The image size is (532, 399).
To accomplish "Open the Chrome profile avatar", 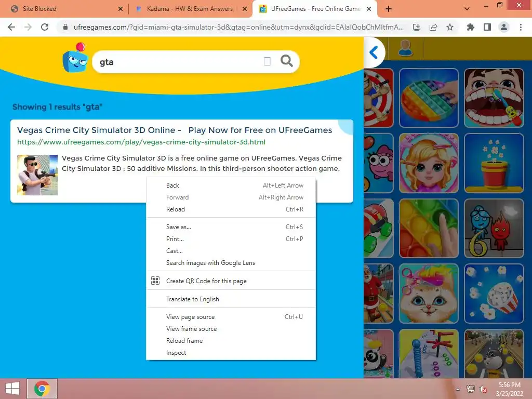I will pos(504,27).
